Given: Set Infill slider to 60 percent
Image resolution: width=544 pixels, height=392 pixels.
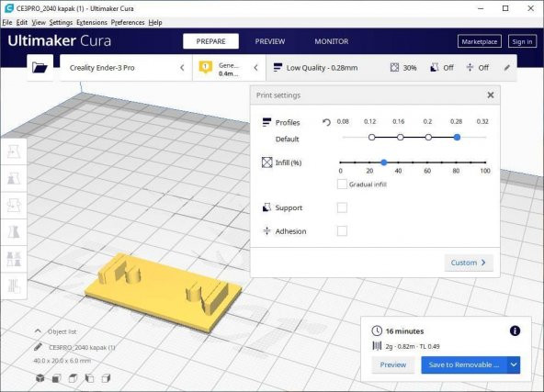Looking at the screenshot, I should click(x=427, y=162).
